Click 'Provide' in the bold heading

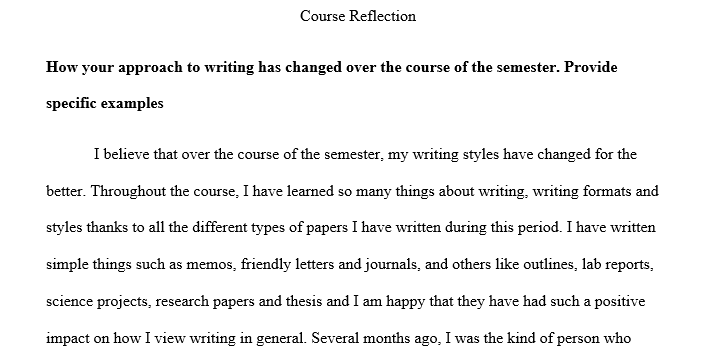pos(591,68)
